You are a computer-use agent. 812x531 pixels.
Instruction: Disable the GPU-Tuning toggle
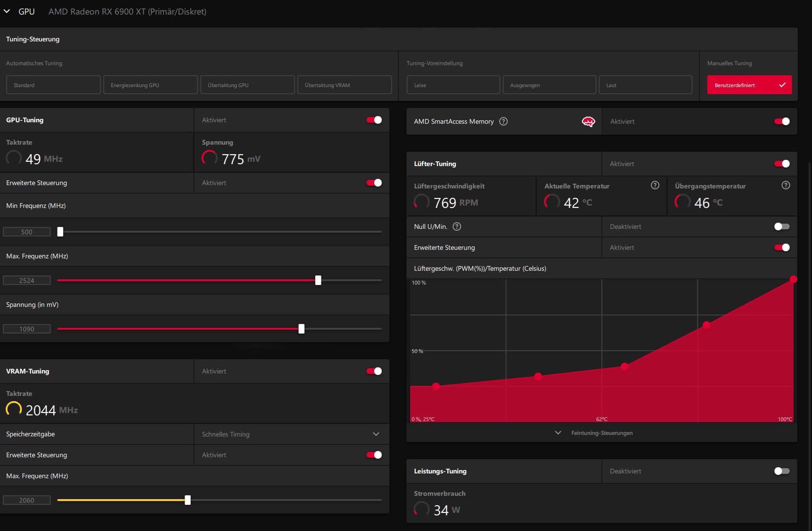pyautogui.click(x=374, y=120)
